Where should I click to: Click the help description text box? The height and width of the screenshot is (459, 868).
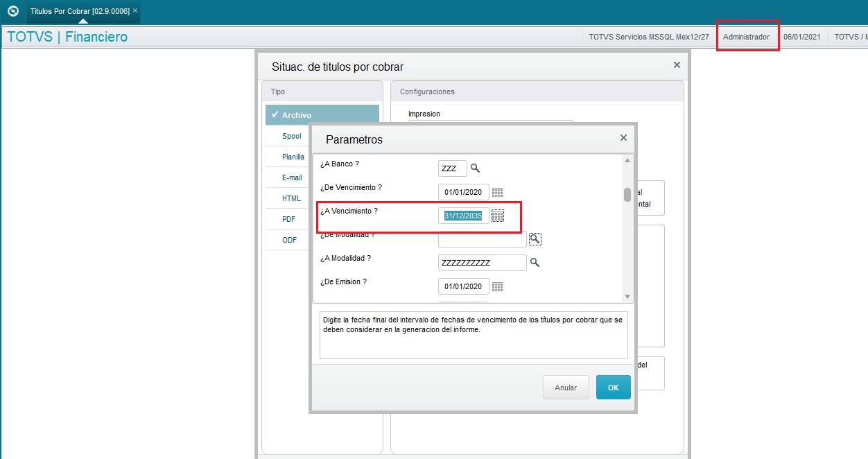click(474, 335)
